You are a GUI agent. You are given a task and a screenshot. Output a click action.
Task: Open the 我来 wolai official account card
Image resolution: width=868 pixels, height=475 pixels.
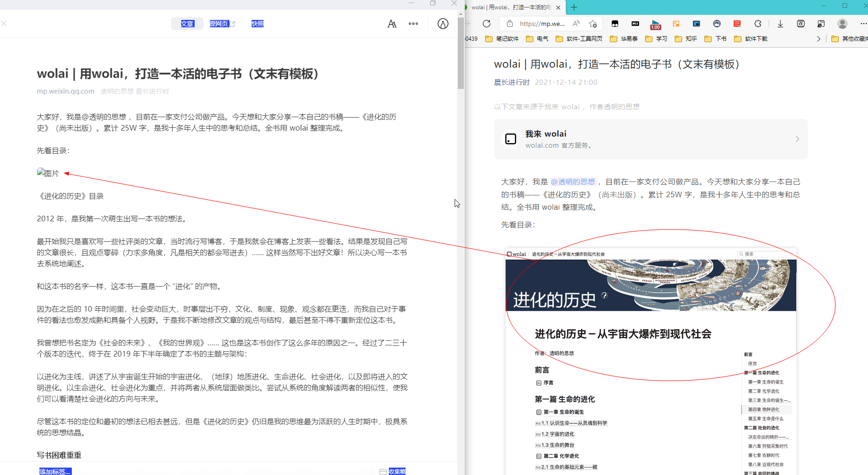pos(651,139)
